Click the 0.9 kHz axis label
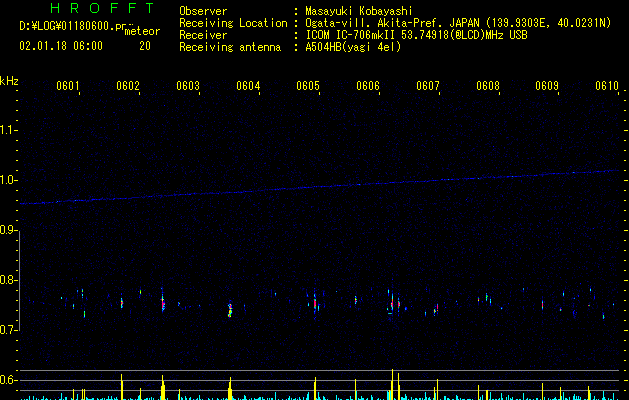The height and width of the screenshot is (400, 629). (x=9, y=230)
